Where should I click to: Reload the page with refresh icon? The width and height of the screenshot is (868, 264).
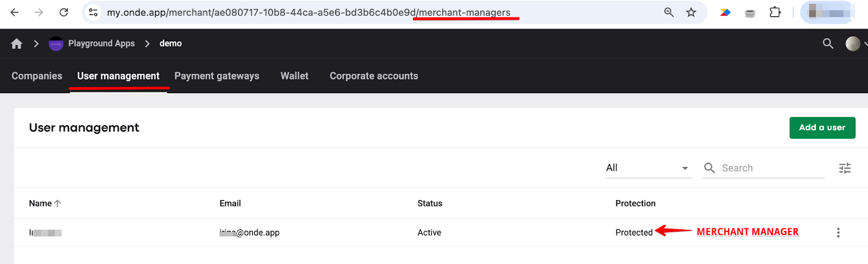[63, 12]
